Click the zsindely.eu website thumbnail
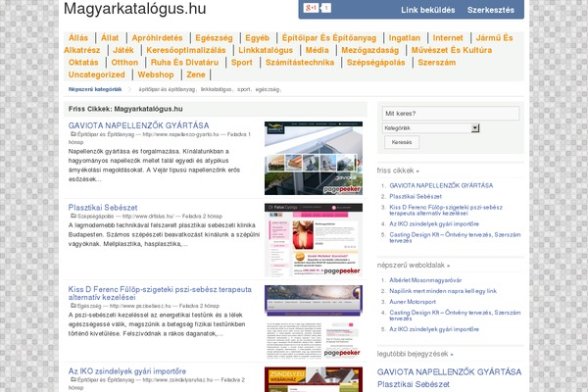The width and height of the screenshot is (588, 392). click(314, 379)
